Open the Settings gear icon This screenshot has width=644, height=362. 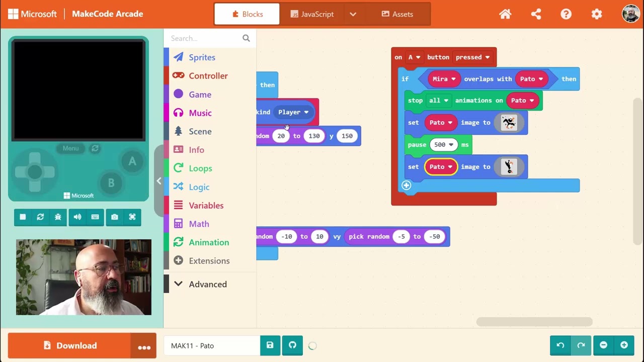point(597,14)
